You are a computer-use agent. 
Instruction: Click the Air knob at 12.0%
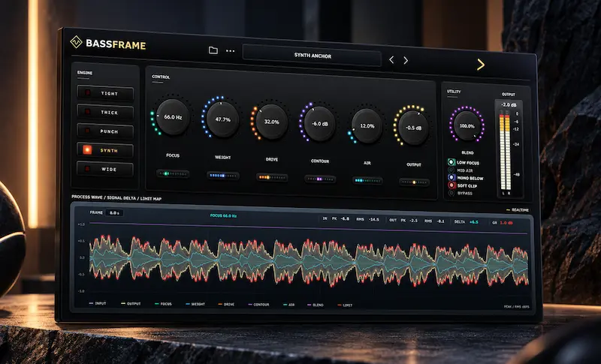367,126
